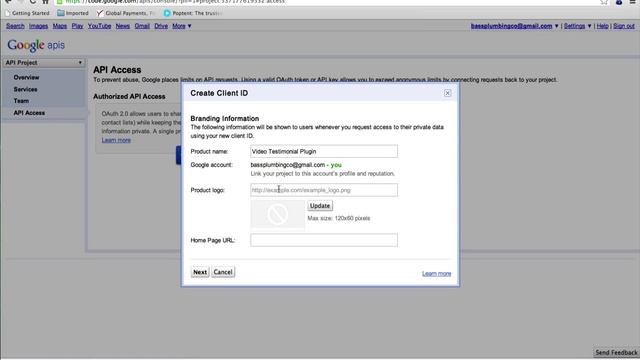The height and width of the screenshot is (360, 640).
Task: Click the Product logo URL field
Action: (324, 190)
